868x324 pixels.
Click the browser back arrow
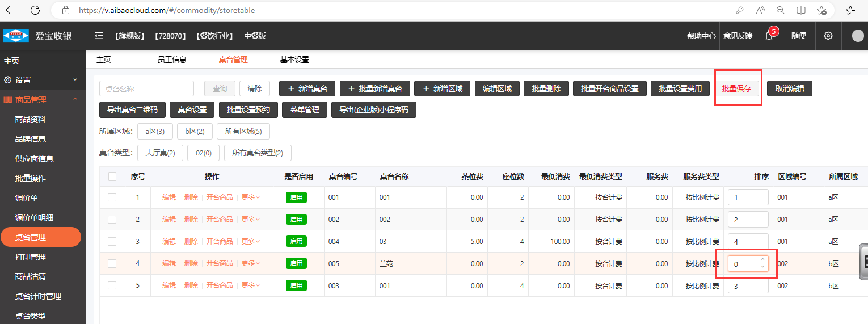(10, 10)
